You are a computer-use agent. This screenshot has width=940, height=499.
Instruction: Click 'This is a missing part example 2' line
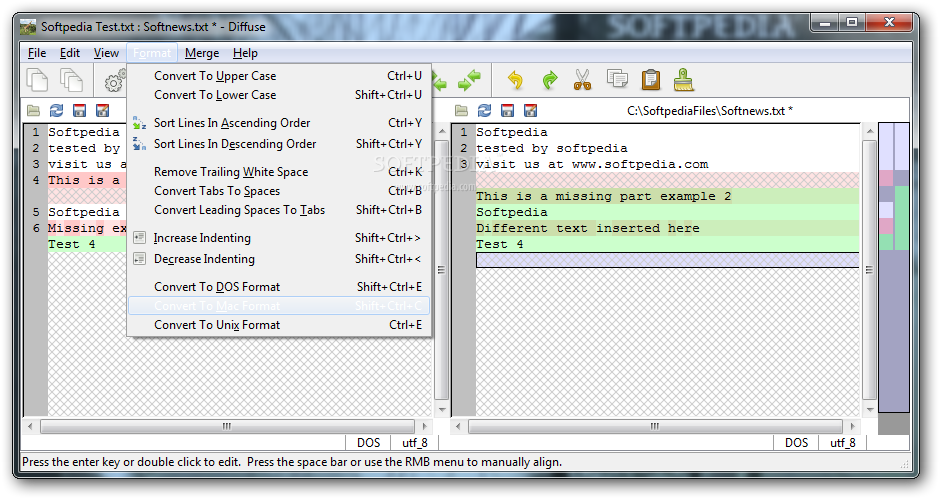(604, 196)
